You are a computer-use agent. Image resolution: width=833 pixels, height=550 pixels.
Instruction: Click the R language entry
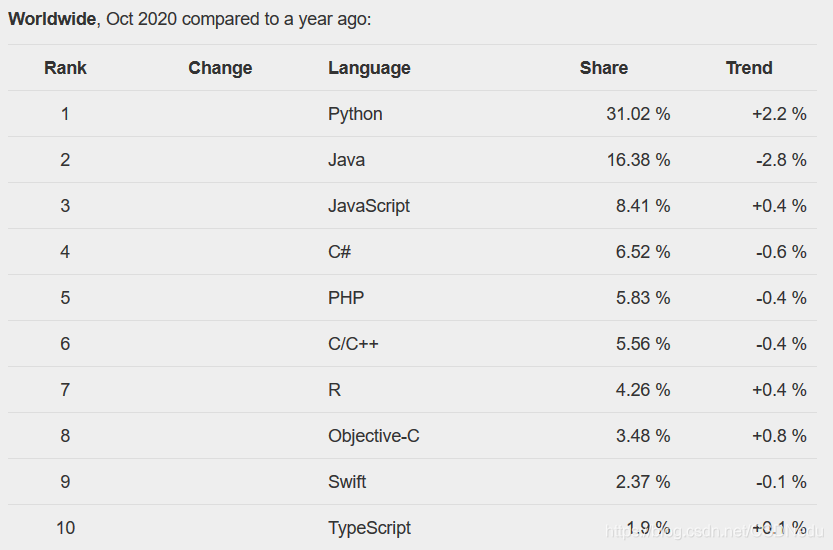334,390
